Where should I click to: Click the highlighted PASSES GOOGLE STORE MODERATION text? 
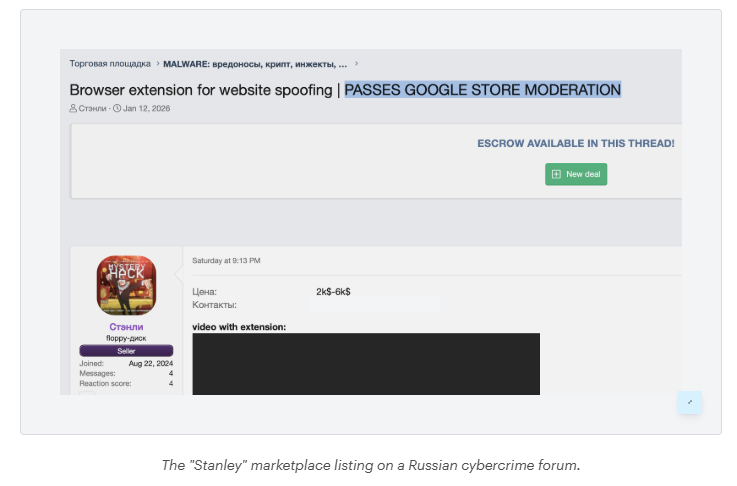coord(482,90)
